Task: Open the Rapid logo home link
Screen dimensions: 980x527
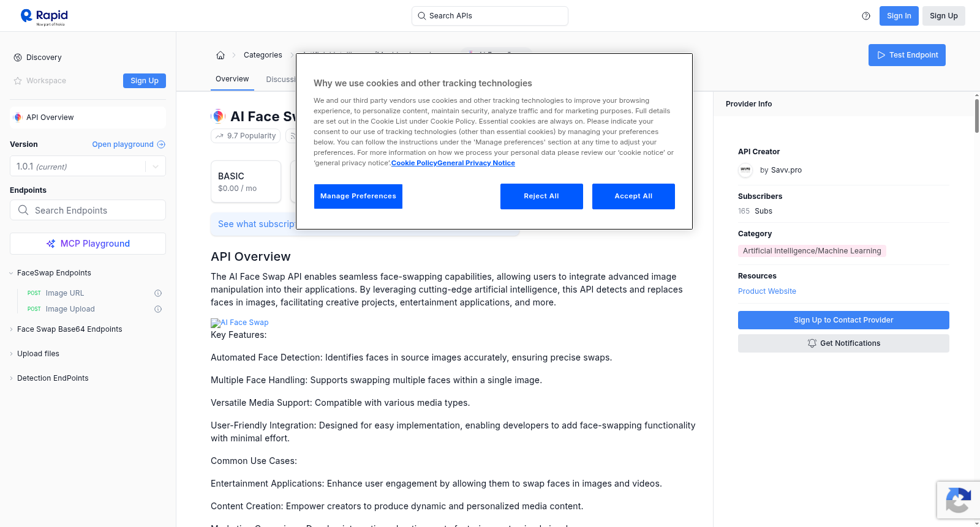Action: [x=44, y=17]
